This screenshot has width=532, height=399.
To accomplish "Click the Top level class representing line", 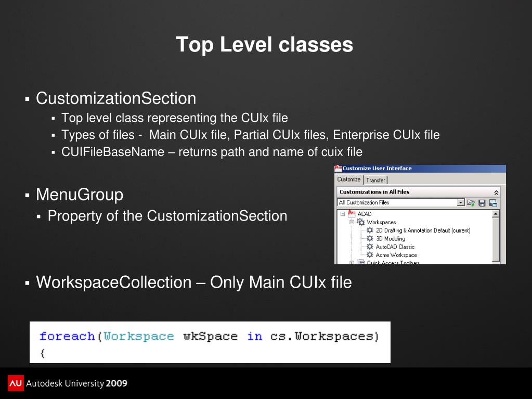I will pyautogui.click(x=175, y=118).
